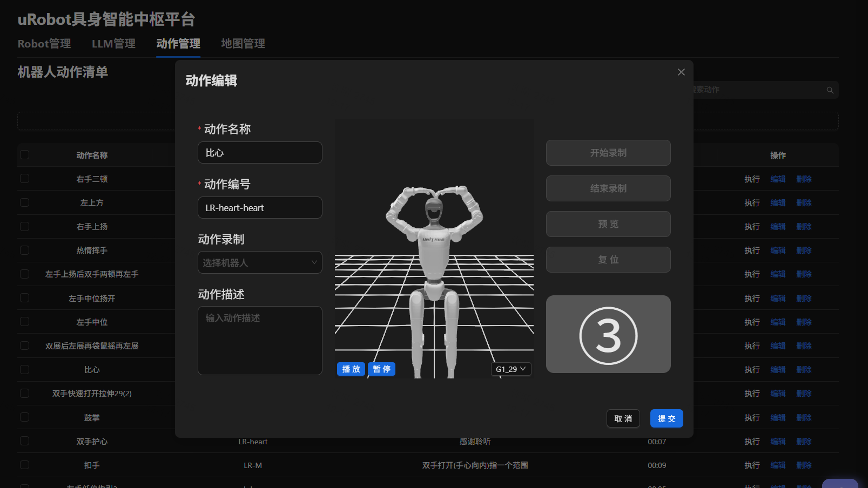This screenshot has height=488, width=868.
Task: Tick the checkbox for the 右手三顿 row
Action: [x=25, y=179]
